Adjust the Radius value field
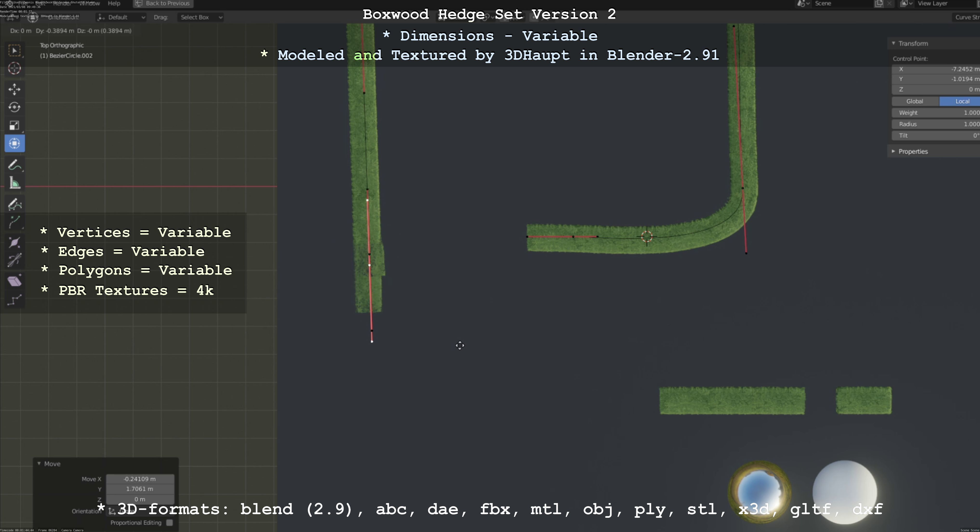The image size is (980, 532). pos(936,124)
